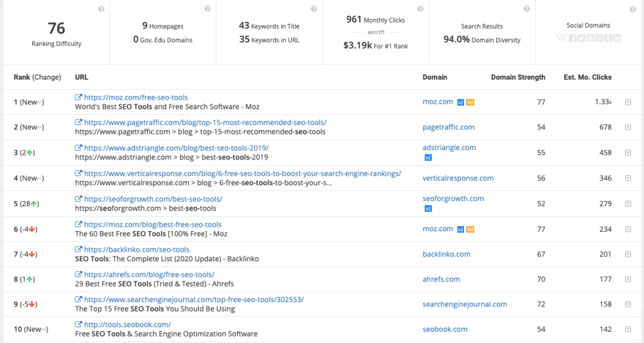Click the 76 Ranking Difficulty value

tap(56, 28)
